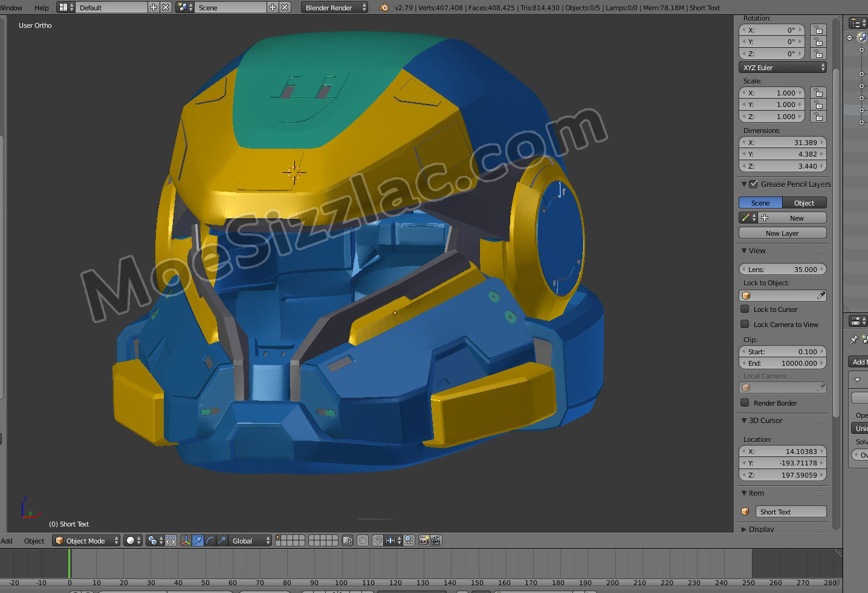Switch Grease Pencil source to Object tab
This screenshot has height=593, width=868.
(x=804, y=203)
